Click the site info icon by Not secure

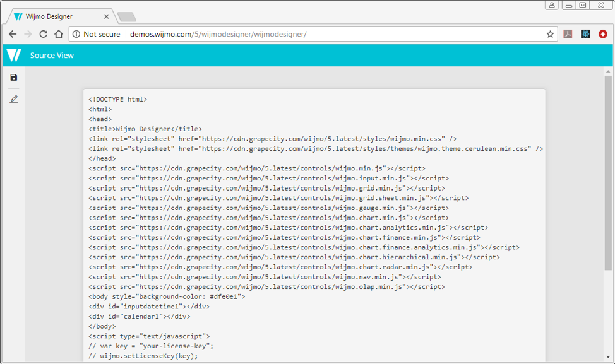[76, 34]
